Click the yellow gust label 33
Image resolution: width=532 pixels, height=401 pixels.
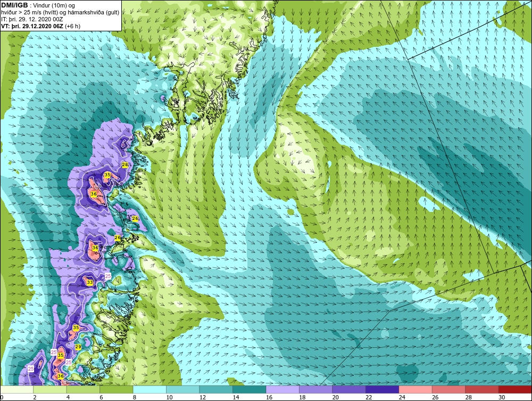tap(89, 282)
